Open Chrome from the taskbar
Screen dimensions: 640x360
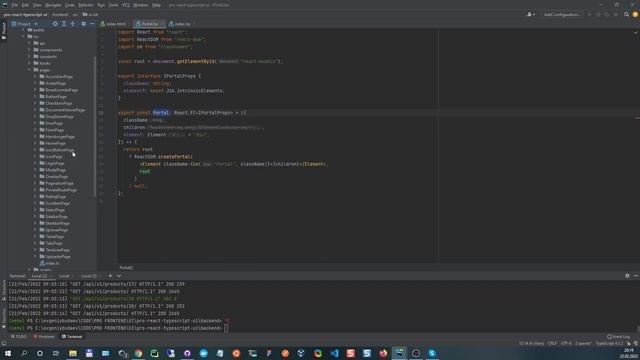pyautogui.click(x=138, y=353)
